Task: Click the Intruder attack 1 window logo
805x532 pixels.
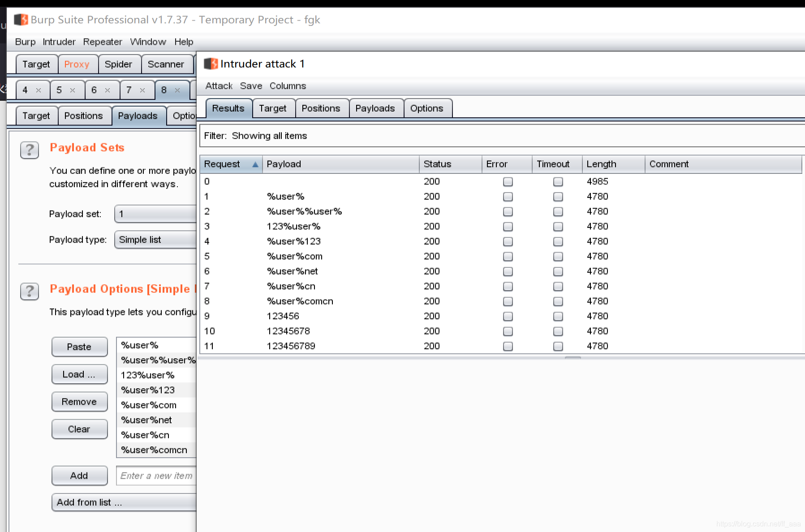Action: pyautogui.click(x=211, y=64)
